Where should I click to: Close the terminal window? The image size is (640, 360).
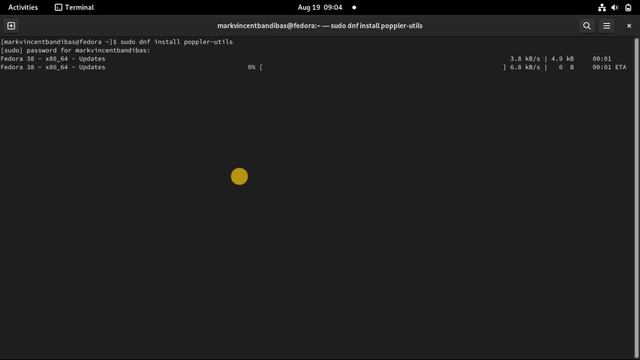click(x=629, y=26)
